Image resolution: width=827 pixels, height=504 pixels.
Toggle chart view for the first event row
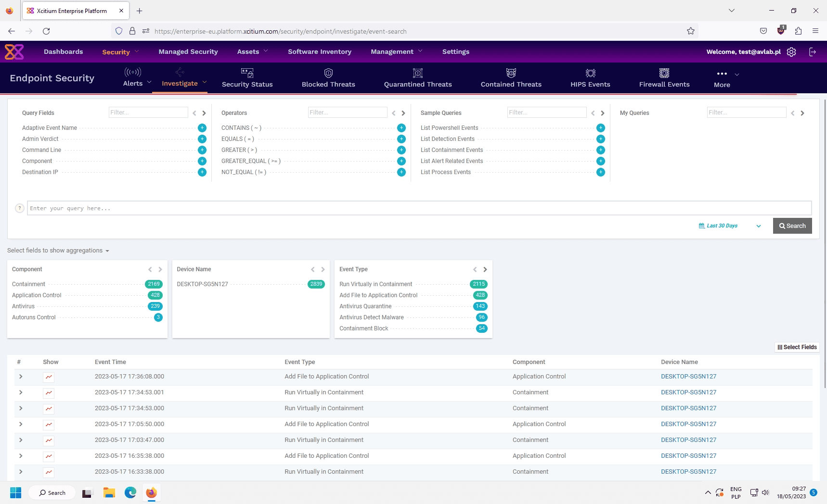click(48, 377)
